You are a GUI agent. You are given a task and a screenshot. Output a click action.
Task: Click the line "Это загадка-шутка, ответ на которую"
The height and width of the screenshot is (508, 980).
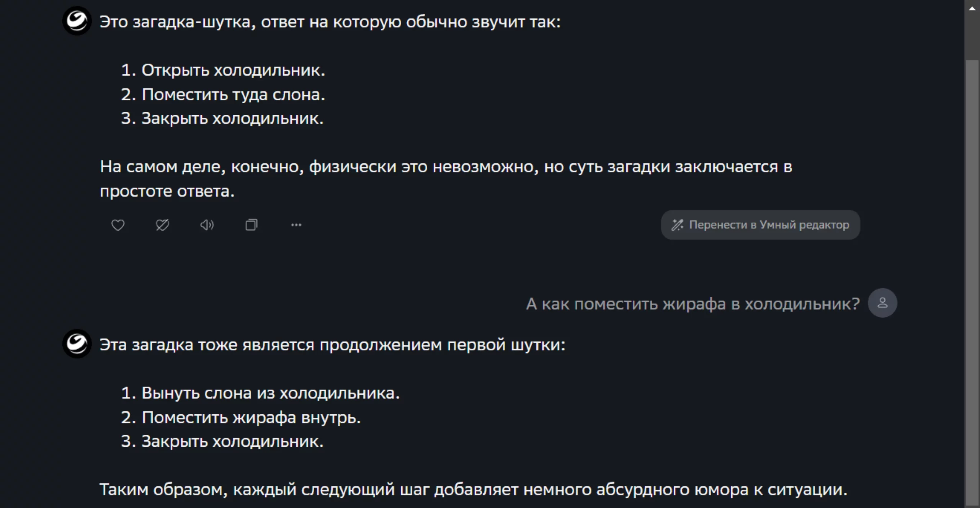330,22
